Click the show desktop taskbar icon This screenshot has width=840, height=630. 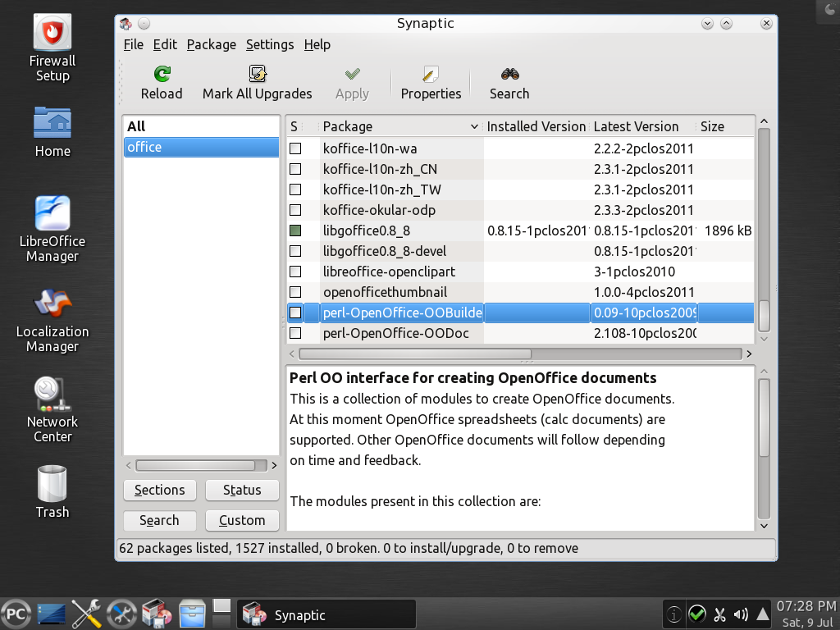point(52,614)
